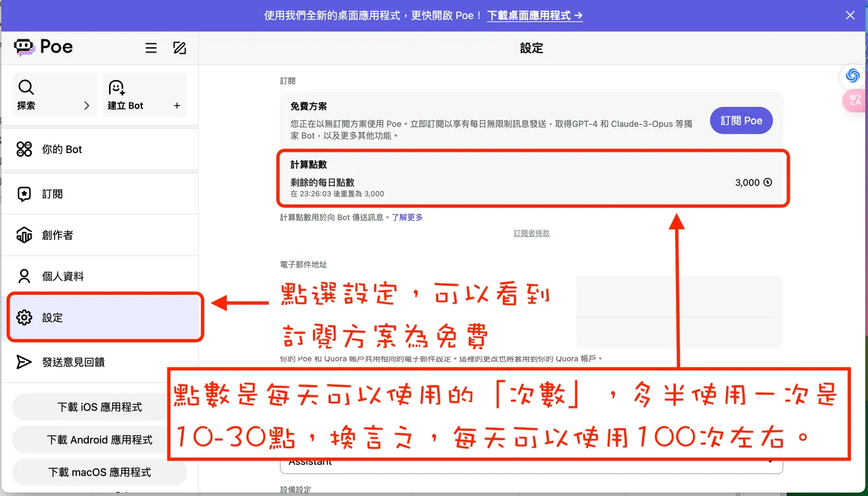The height and width of the screenshot is (496, 868).
Task: Click the 剩餘的每日點數 label
Action: (x=322, y=183)
